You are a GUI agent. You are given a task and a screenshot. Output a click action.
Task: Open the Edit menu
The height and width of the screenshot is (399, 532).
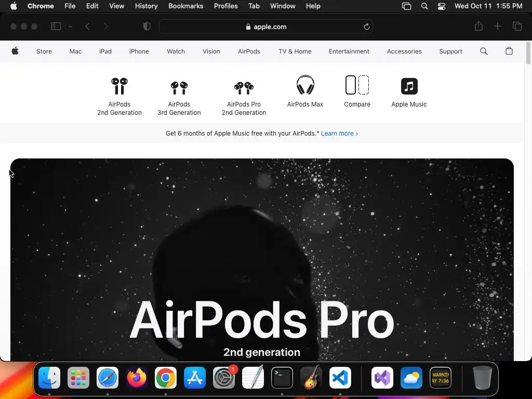pyautogui.click(x=92, y=6)
